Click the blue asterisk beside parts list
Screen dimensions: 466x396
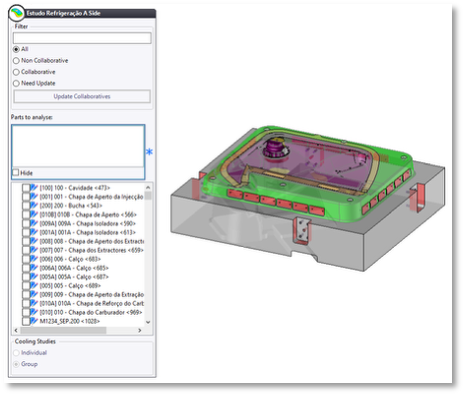click(x=149, y=152)
